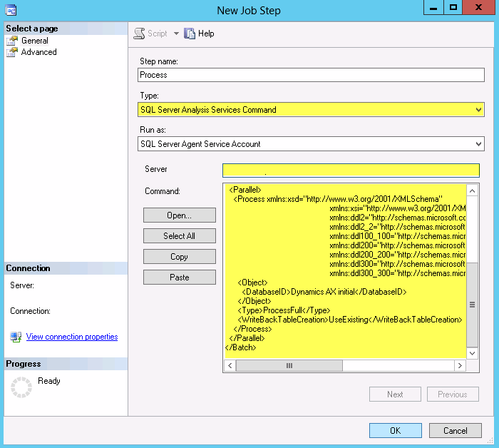Click the Open... button
Screen dimensions: 499x448
180,215
